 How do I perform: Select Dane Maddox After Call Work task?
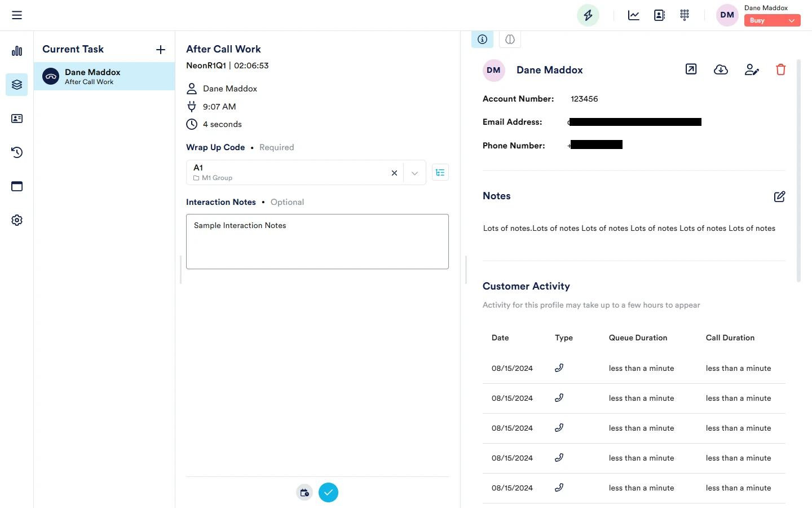coord(104,76)
